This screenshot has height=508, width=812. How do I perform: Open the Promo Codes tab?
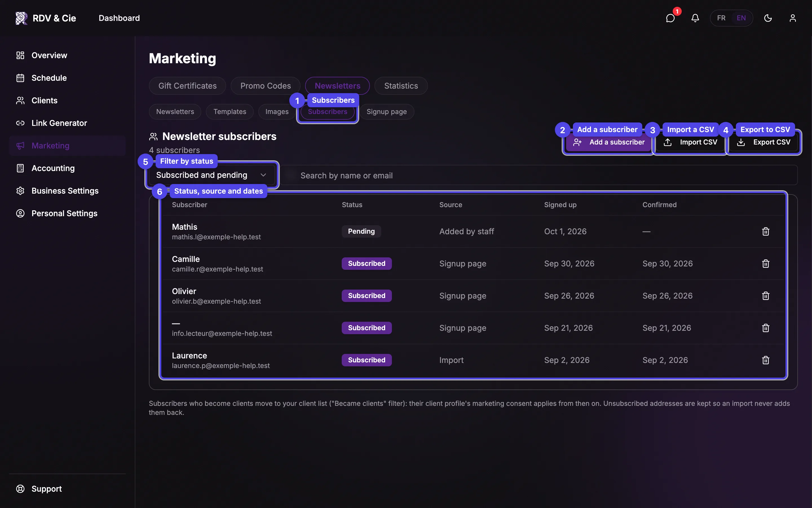[265, 86]
